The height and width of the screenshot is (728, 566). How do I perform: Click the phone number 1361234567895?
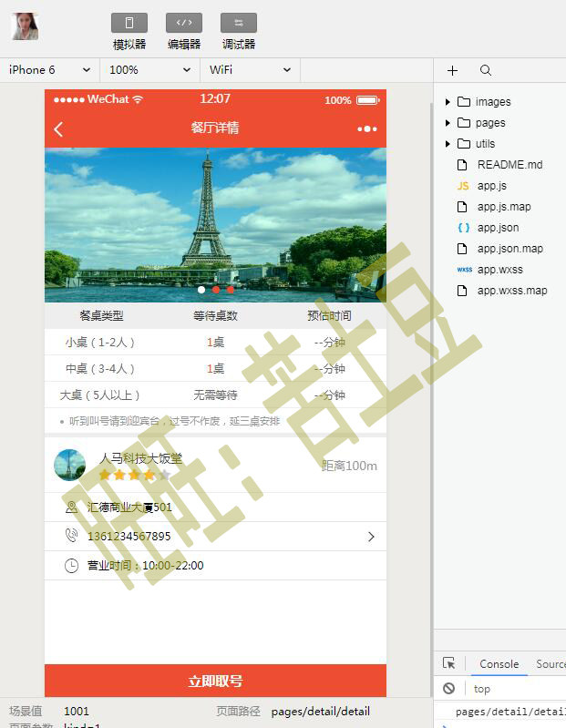tap(129, 537)
